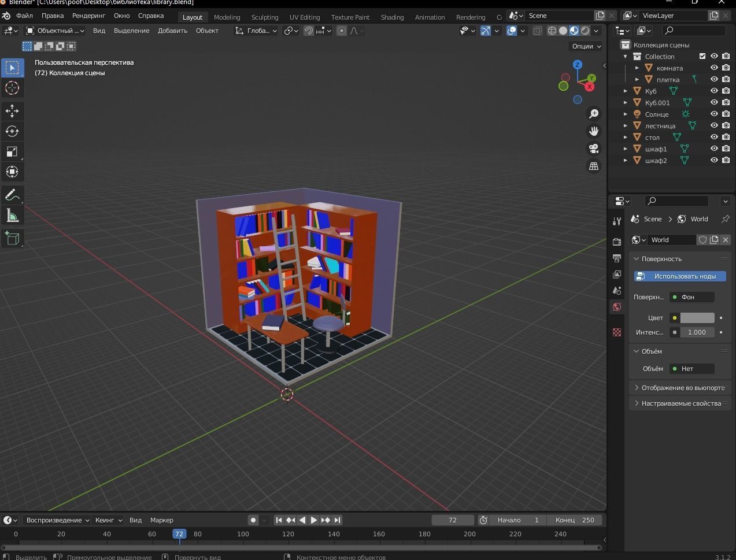Click the Интенсивность 1.000 slider
The width and height of the screenshot is (736, 560).
697,332
